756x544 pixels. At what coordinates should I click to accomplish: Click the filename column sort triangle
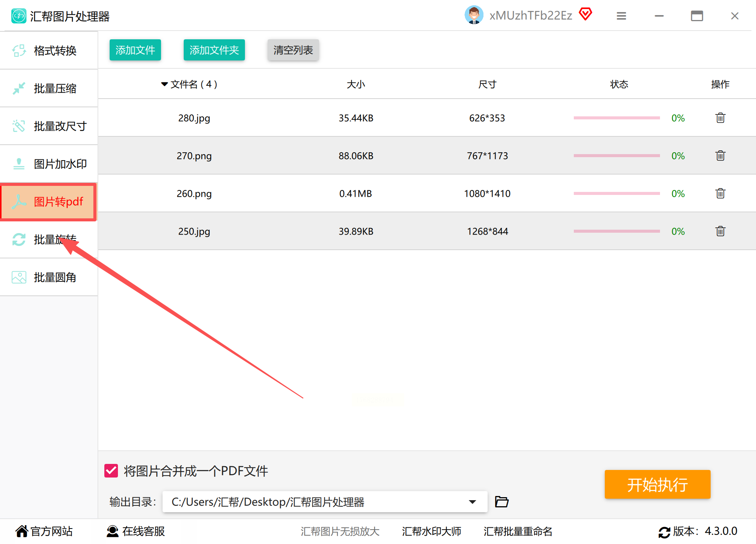(164, 84)
